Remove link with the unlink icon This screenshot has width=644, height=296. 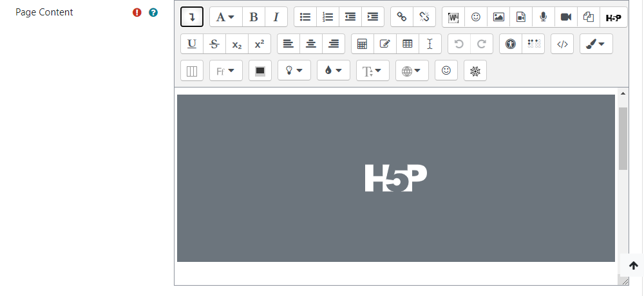coord(424,17)
